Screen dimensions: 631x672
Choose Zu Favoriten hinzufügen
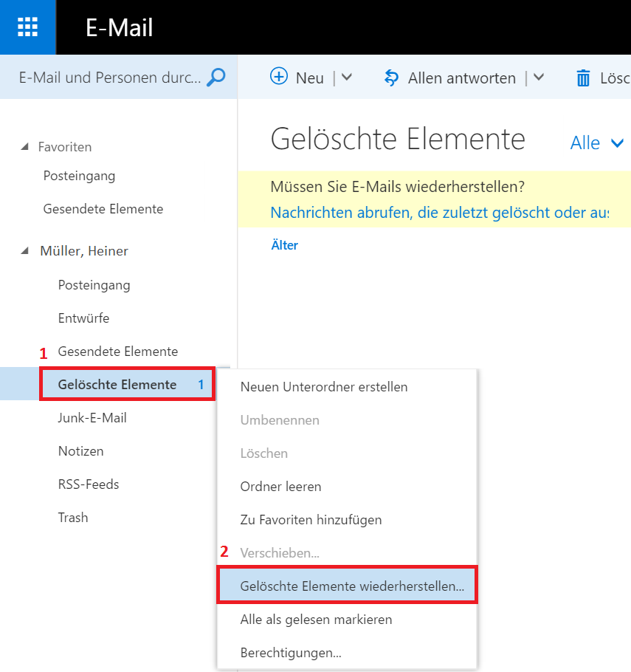tap(347, 520)
